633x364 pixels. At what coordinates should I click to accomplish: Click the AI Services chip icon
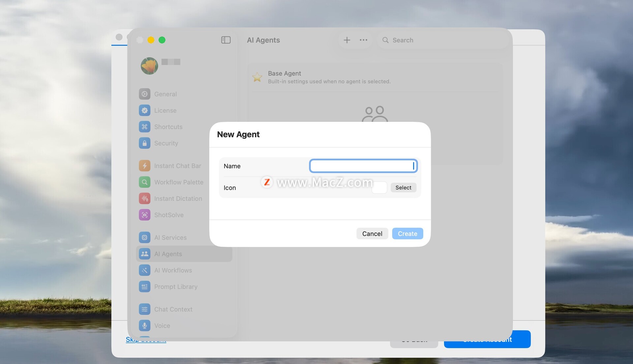[x=144, y=238]
